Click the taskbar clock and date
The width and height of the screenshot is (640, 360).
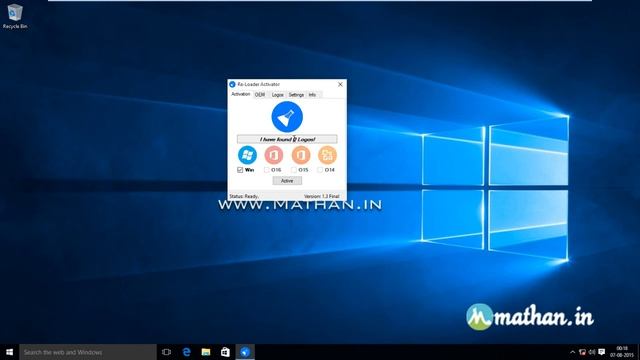pos(622,352)
